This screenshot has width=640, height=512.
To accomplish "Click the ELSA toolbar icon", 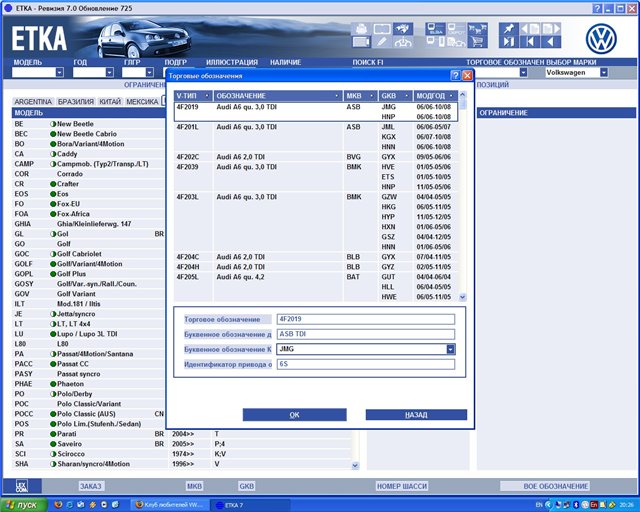I will (x=435, y=29).
